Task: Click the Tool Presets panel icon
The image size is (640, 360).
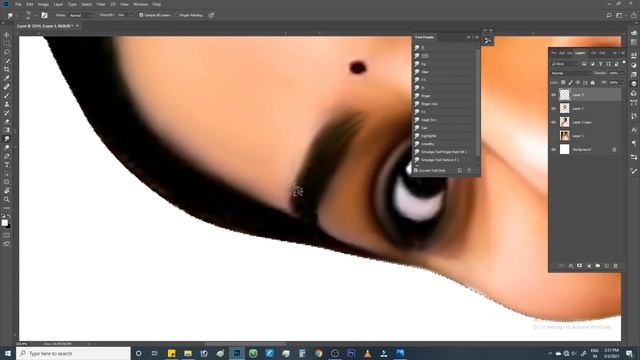Action: 488,40
